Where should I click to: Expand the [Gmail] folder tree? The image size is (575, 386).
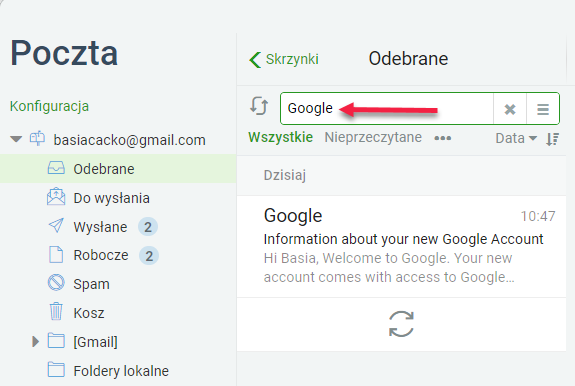tap(35, 342)
